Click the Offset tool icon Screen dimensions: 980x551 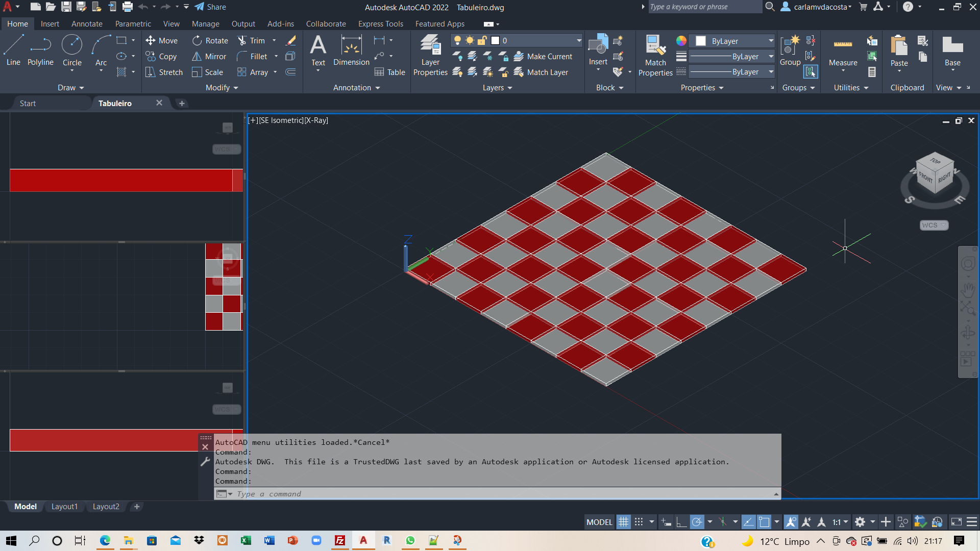tap(291, 72)
